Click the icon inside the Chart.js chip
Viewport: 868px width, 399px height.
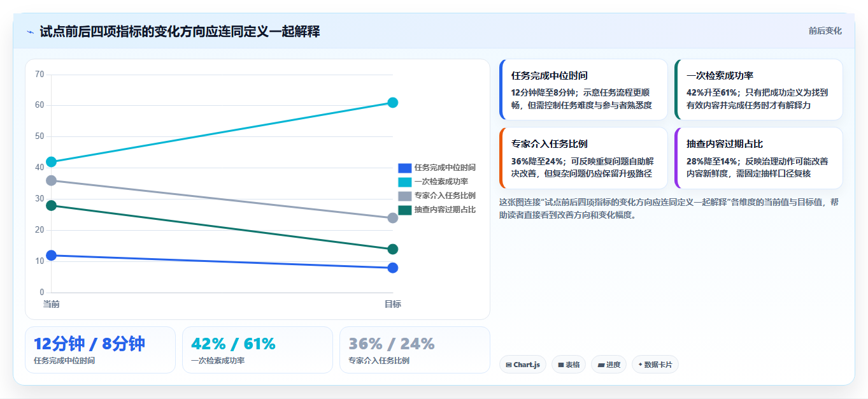[509, 365]
